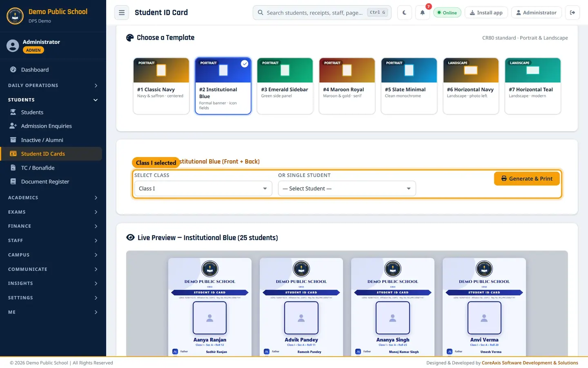Click the Demo Public School logo
588x368 pixels.
[15, 16]
